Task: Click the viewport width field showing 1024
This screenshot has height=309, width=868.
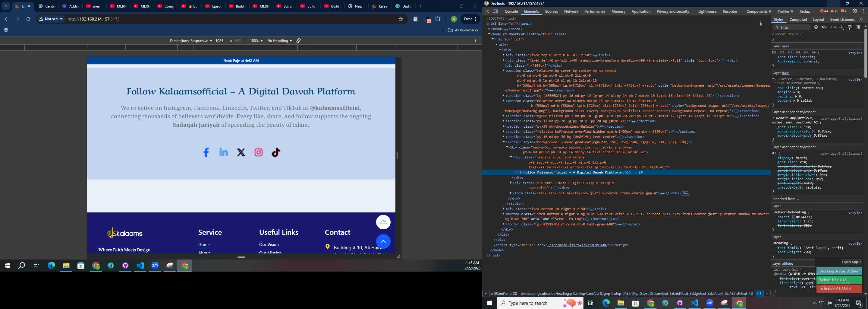Action: coord(220,41)
